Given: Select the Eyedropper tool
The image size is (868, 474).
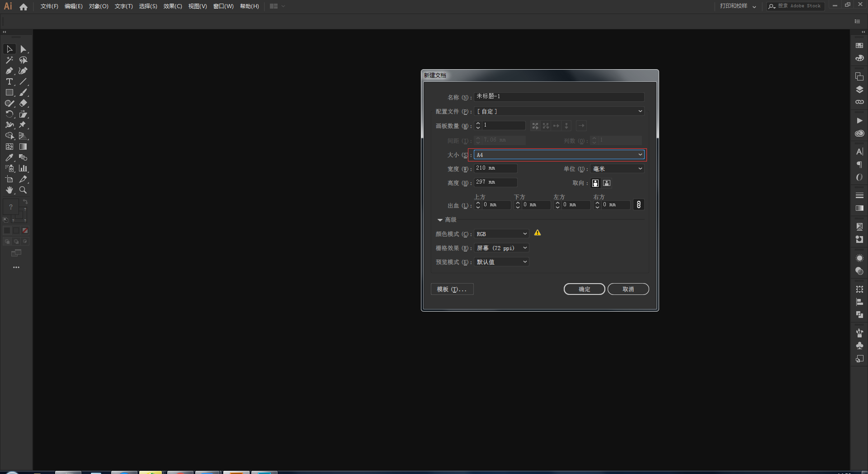Looking at the screenshot, I should coord(9,157).
